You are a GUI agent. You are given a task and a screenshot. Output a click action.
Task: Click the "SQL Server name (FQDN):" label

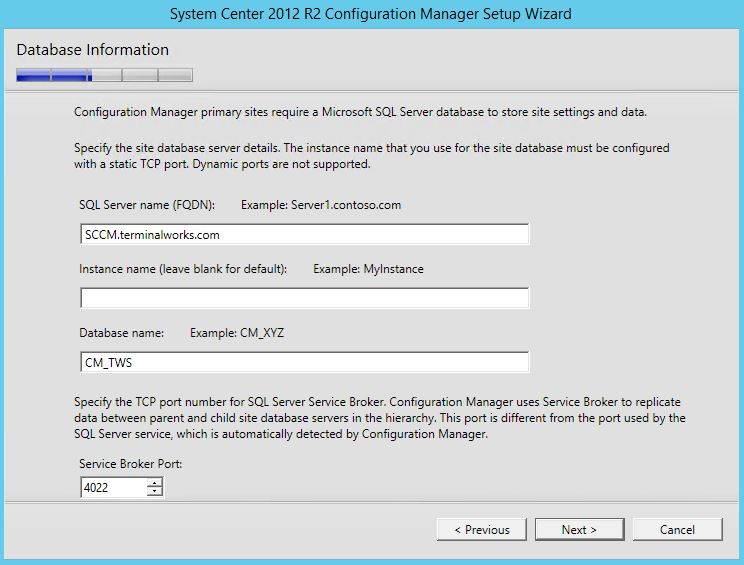(147, 205)
